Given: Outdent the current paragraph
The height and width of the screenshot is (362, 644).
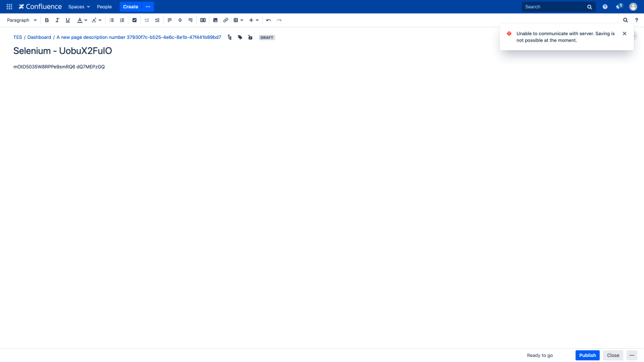Looking at the screenshot, I should [x=147, y=20].
